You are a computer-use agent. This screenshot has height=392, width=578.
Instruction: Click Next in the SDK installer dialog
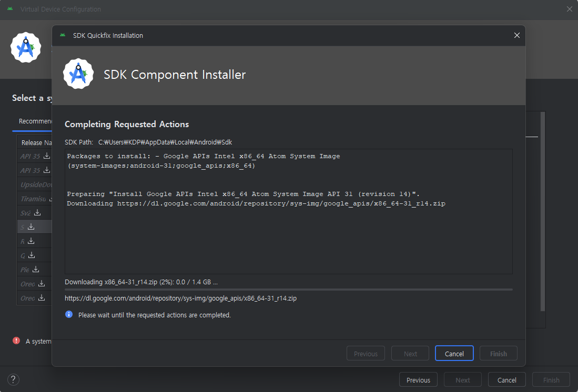tap(410, 353)
